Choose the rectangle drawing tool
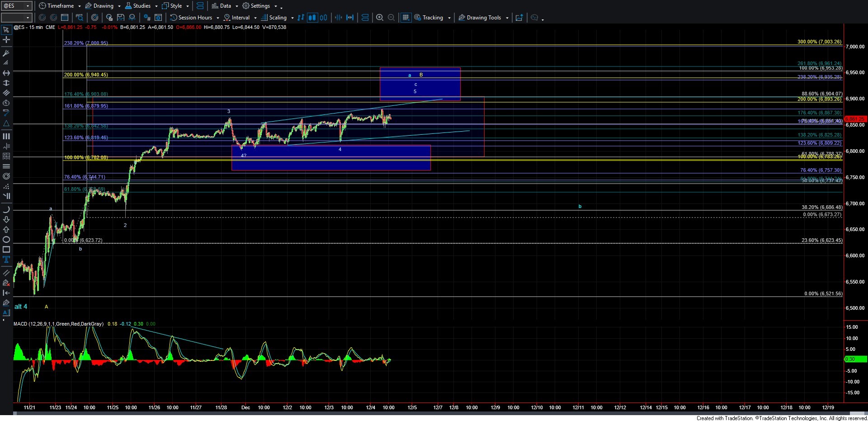The image size is (868, 421). (x=6, y=250)
